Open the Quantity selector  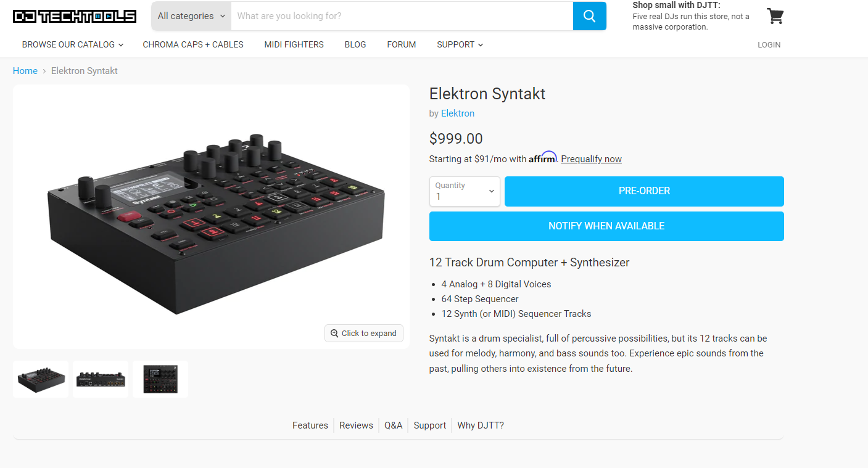coord(465,191)
